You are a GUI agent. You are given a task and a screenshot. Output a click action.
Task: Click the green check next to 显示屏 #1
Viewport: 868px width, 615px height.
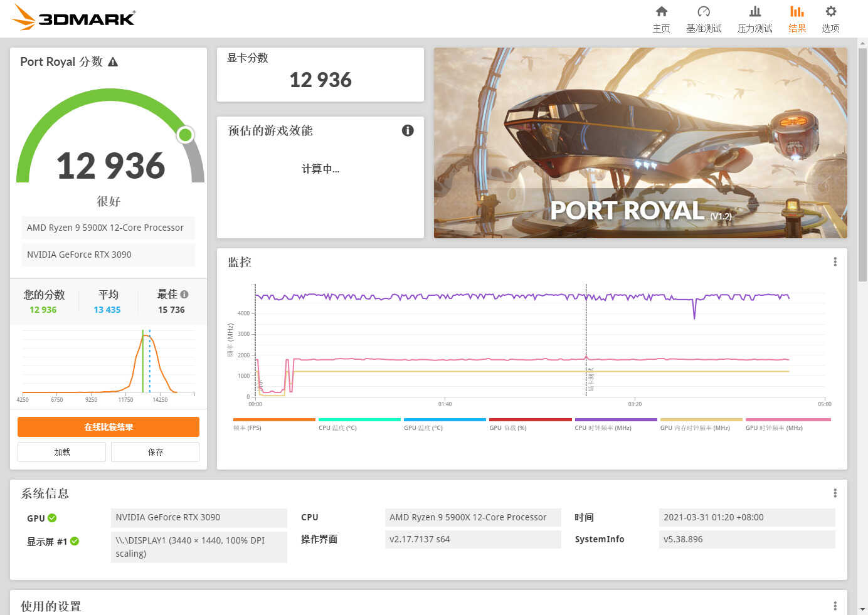pyautogui.click(x=75, y=541)
